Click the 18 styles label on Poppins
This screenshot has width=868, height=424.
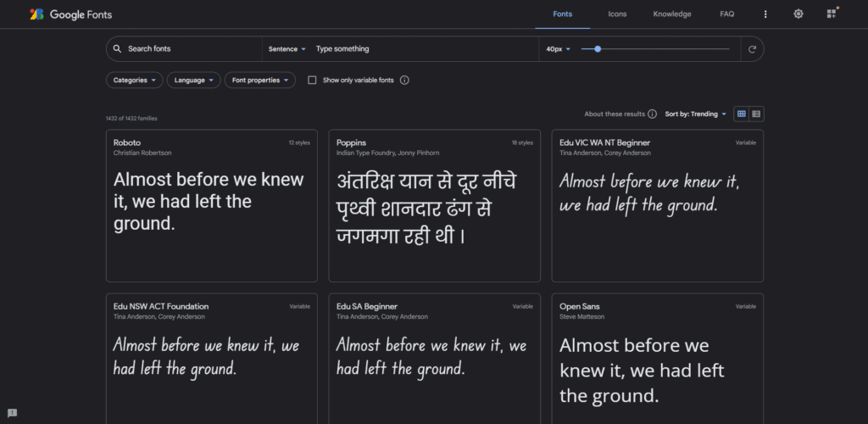[522, 142]
